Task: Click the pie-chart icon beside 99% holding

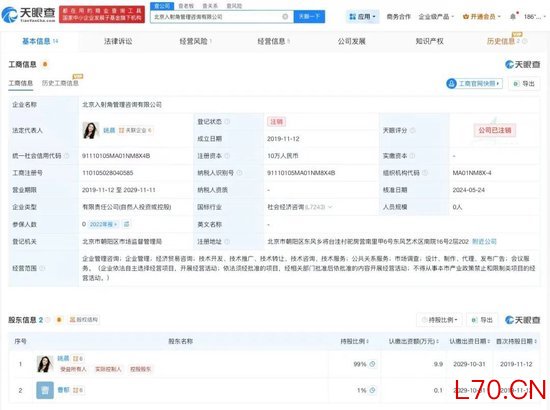Action: [373, 364]
